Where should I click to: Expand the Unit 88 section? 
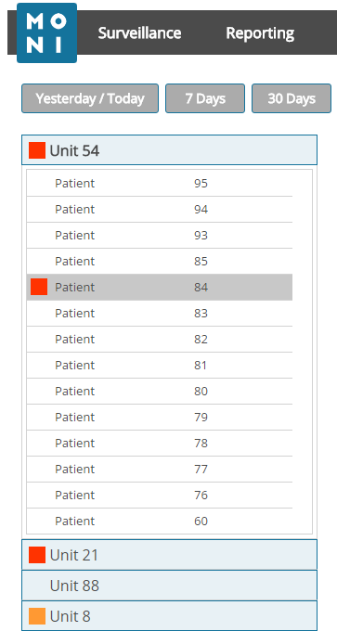169,586
